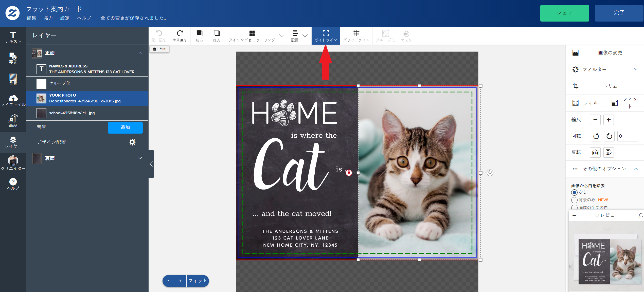The height and width of the screenshot is (292, 644).
Task: Open マイファイル (My Files) upload panel
Action: click(x=13, y=101)
